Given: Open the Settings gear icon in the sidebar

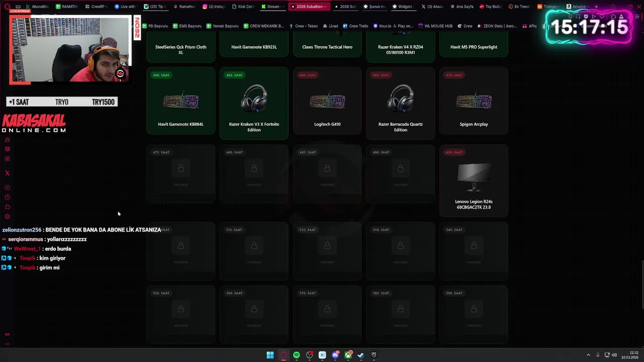Looking at the screenshot, I should [7, 217].
